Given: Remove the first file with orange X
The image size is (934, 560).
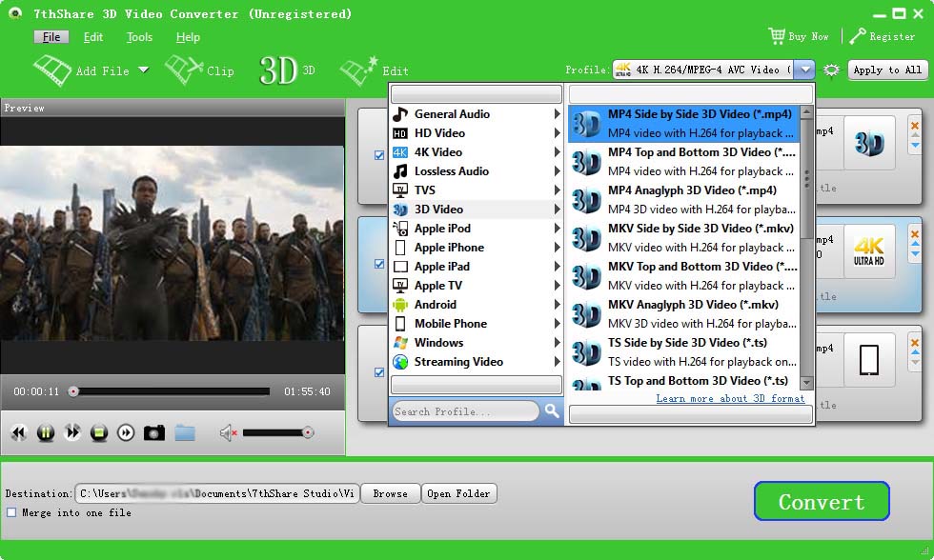Looking at the screenshot, I should 914,125.
